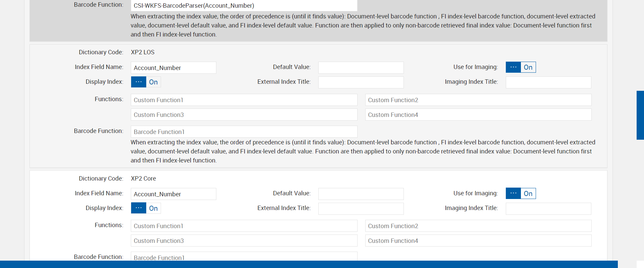Click External Index Title field in XP2 Core section

pyautogui.click(x=361, y=209)
